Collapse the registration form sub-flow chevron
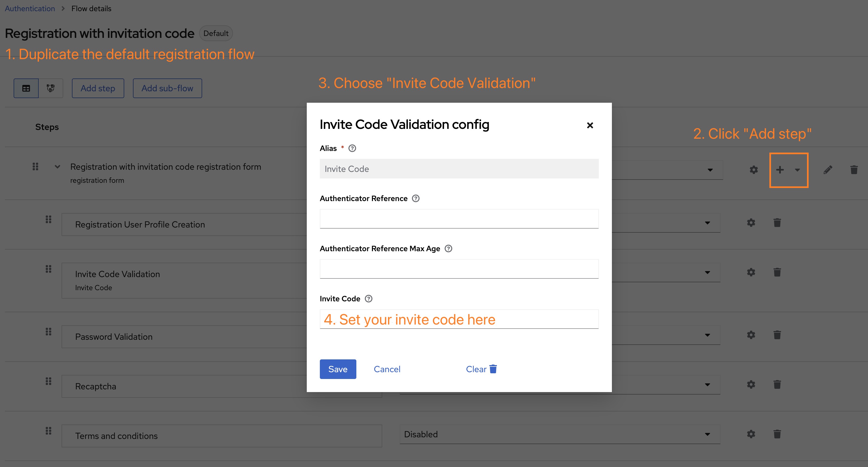Viewport: 868px width, 467px height. coord(57,167)
